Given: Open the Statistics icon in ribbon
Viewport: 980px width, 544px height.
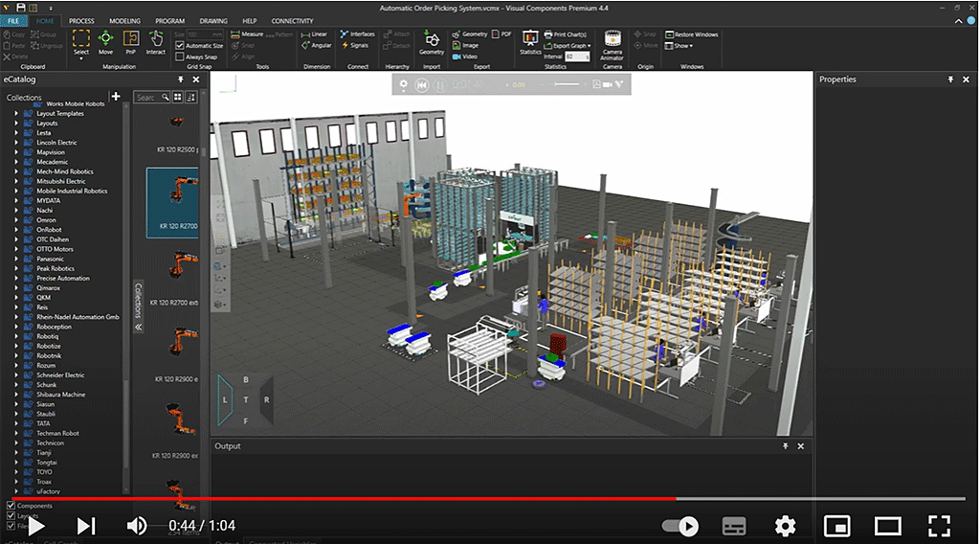Looking at the screenshot, I should (530, 41).
